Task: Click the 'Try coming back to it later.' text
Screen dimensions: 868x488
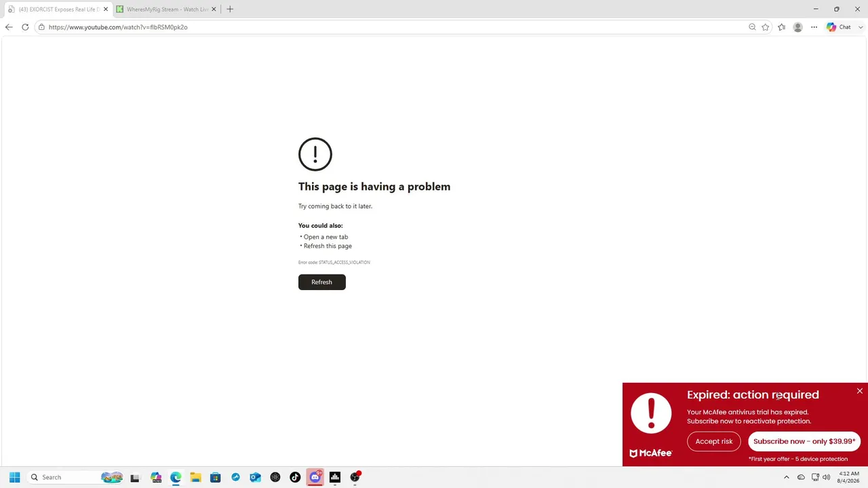Action: pyautogui.click(x=335, y=206)
